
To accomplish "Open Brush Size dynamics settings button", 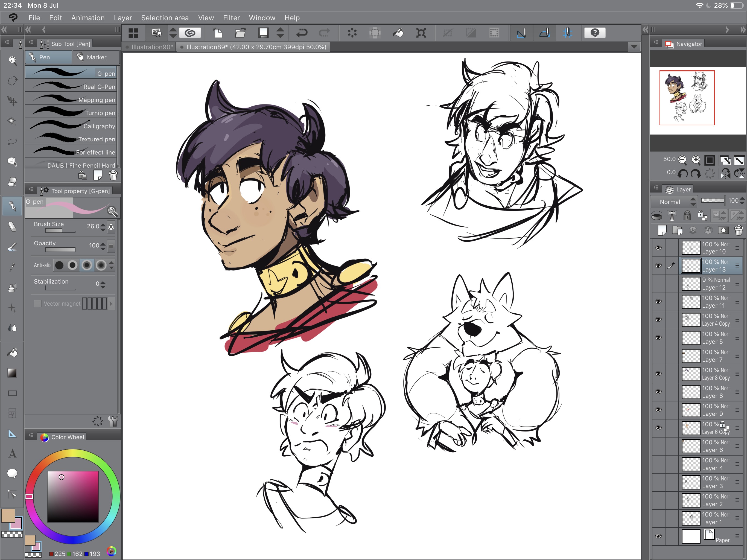I will click(111, 227).
